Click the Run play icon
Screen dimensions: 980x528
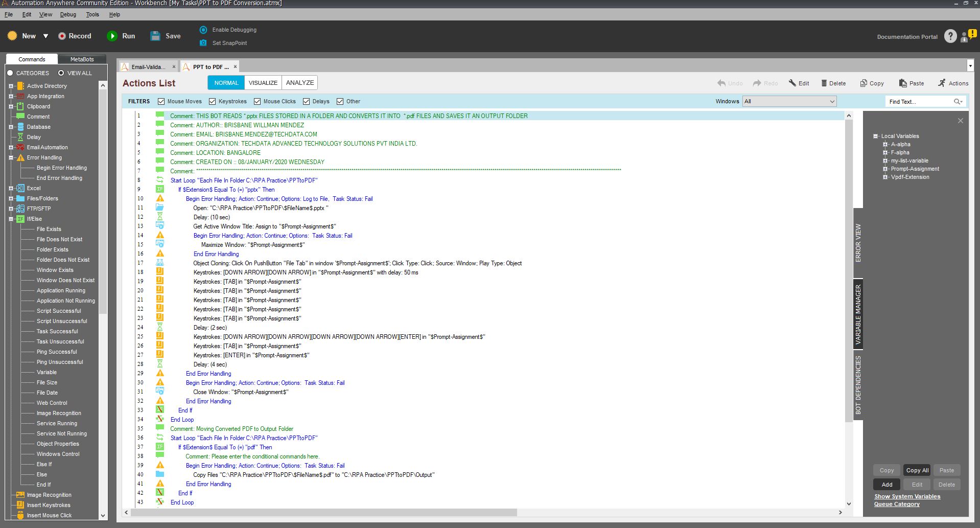112,36
